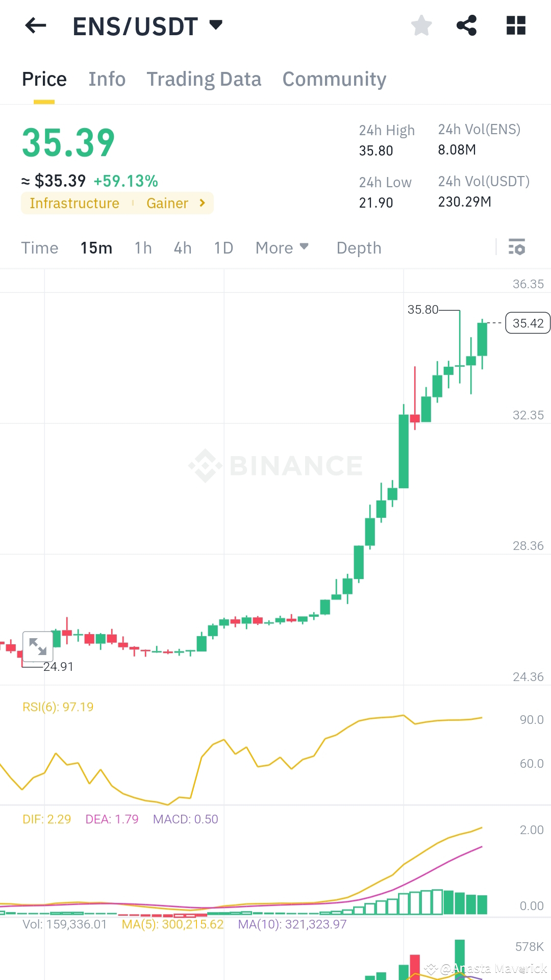The height and width of the screenshot is (980, 551).
Task: Open the Community tab
Action: coord(334,79)
